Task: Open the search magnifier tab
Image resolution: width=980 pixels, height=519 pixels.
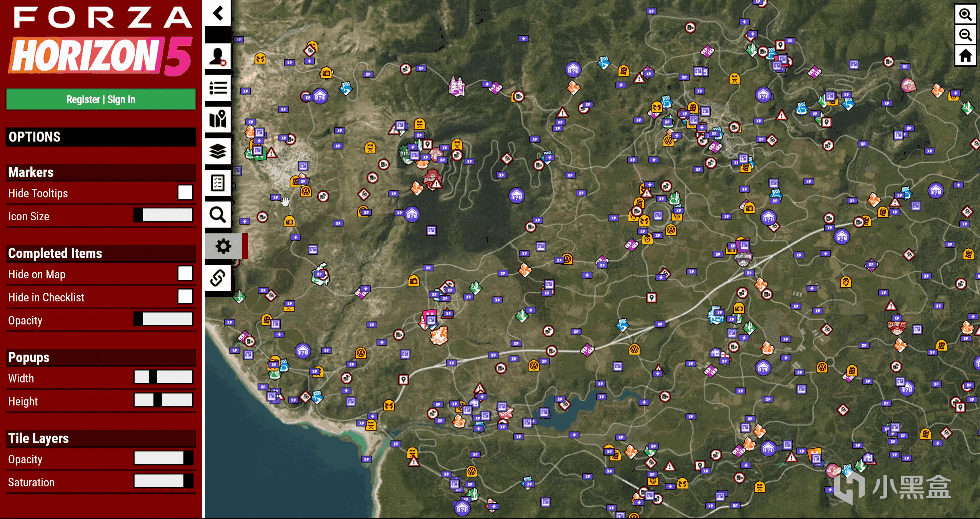Action: coord(218,215)
